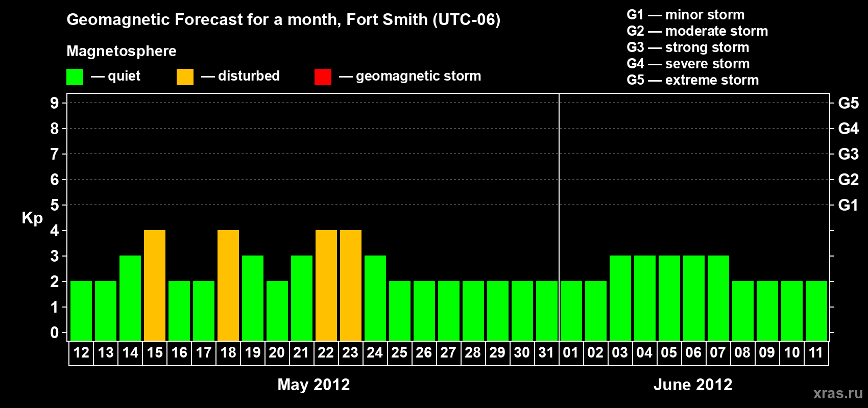This screenshot has height=408, width=868.
Task: Click the orange disturbed legend swatch
Action: [185, 77]
